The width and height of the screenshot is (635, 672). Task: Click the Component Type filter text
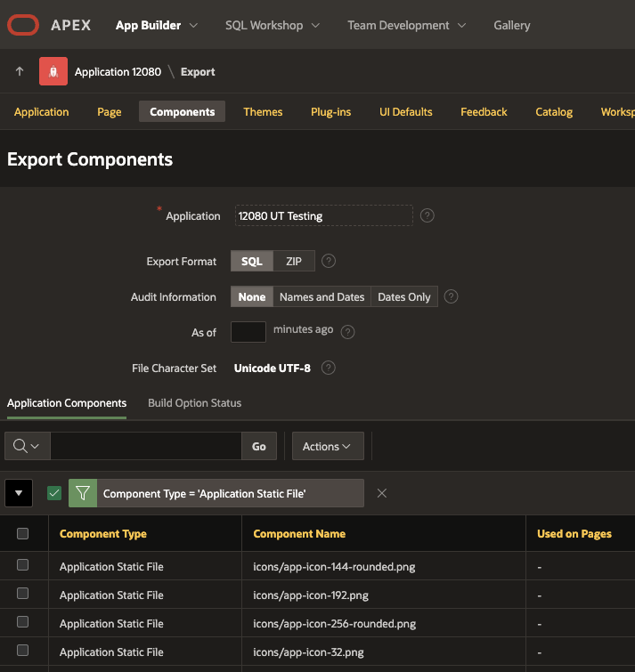[205, 494]
